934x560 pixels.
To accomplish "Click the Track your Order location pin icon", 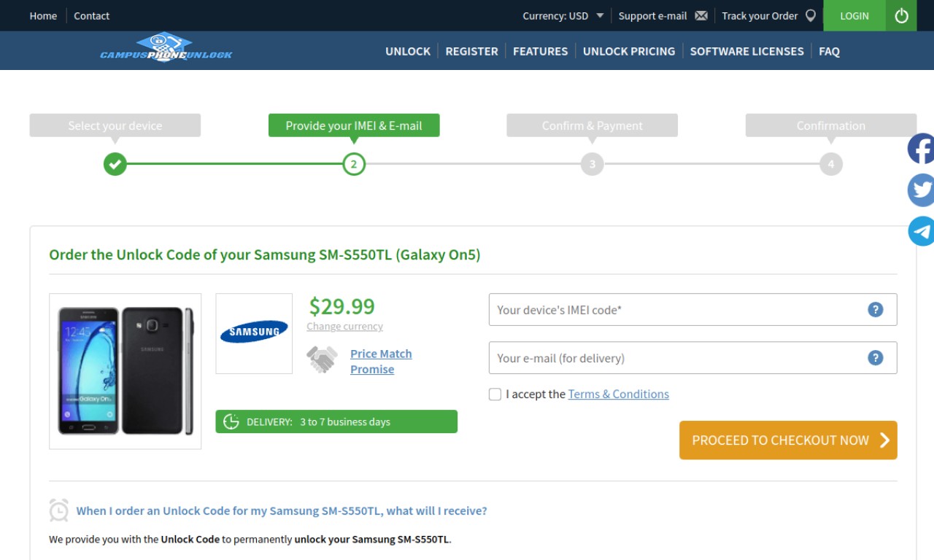I will point(810,15).
